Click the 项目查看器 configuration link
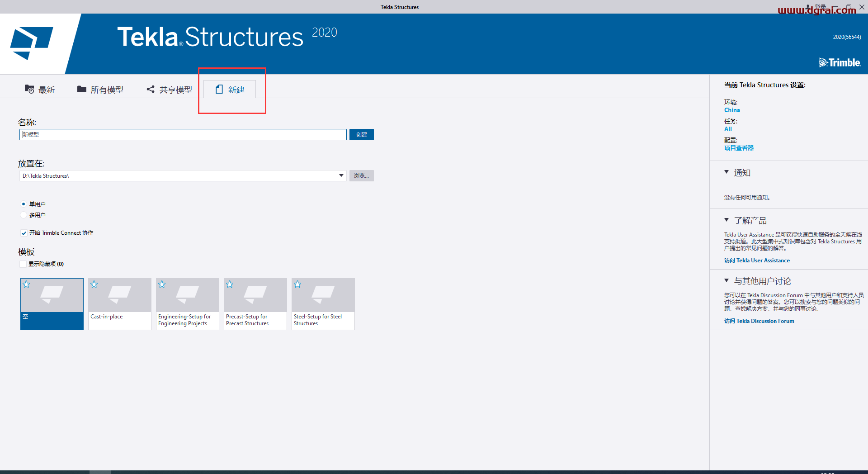 (x=739, y=148)
